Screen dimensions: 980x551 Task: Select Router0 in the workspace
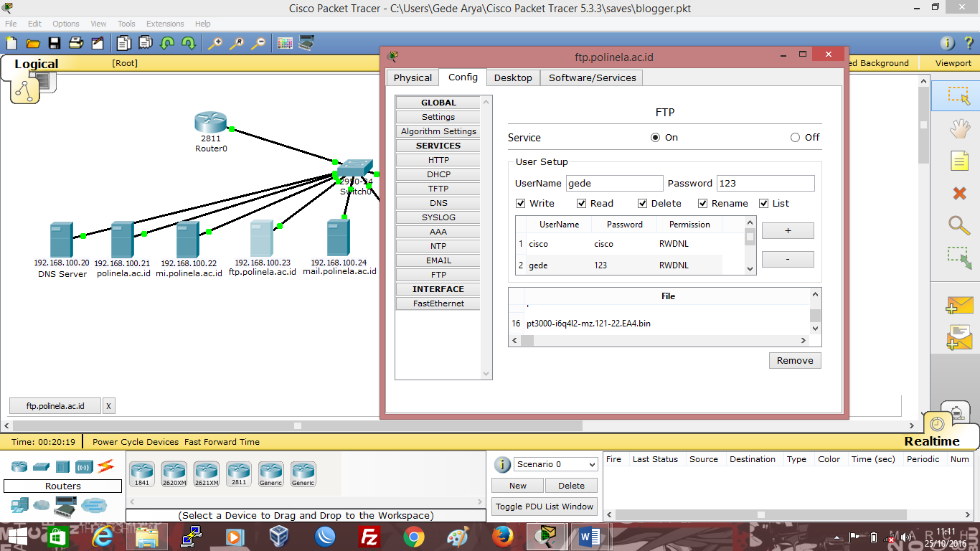(210, 123)
